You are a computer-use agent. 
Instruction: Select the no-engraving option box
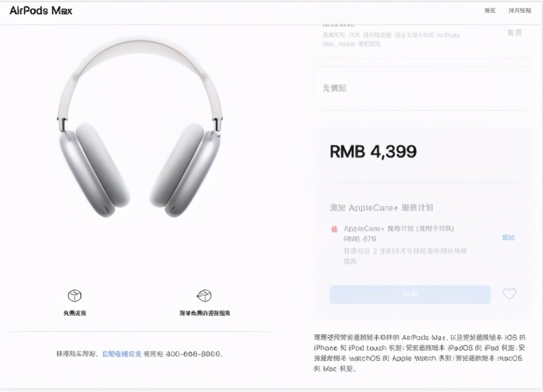tap(422, 88)
